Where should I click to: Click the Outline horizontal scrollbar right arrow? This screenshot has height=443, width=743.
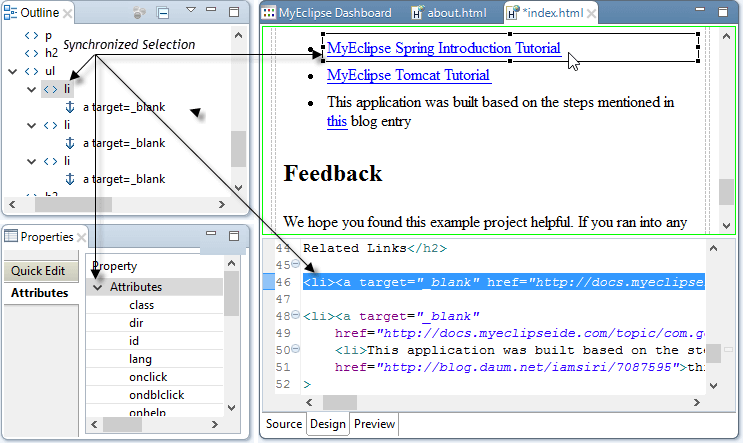point(222,205)
